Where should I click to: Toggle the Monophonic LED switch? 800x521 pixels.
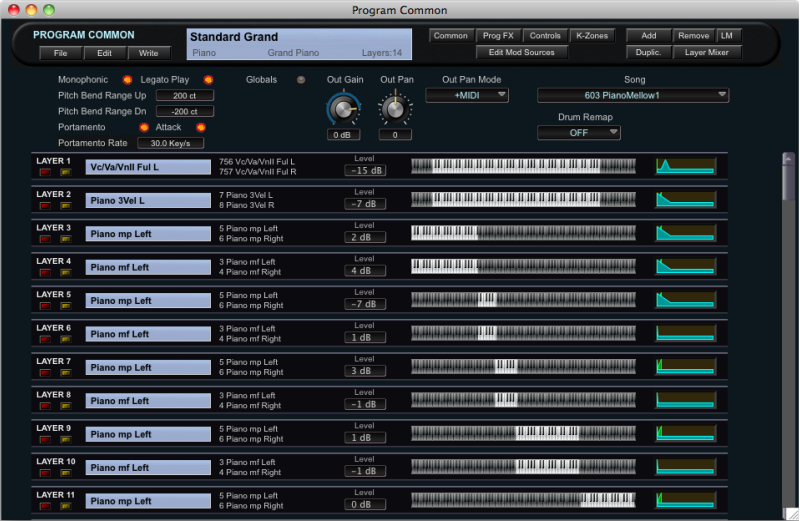click(127, 79)
